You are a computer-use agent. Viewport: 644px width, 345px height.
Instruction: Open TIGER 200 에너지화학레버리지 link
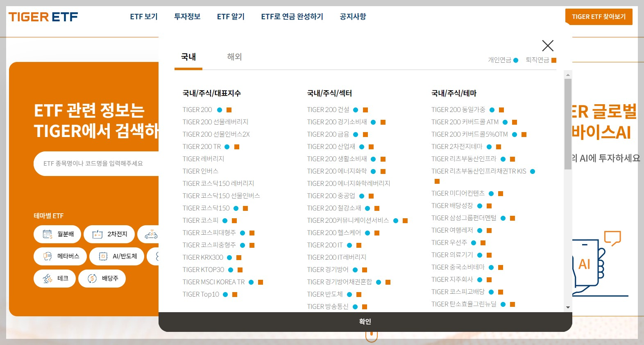point(349,184)
